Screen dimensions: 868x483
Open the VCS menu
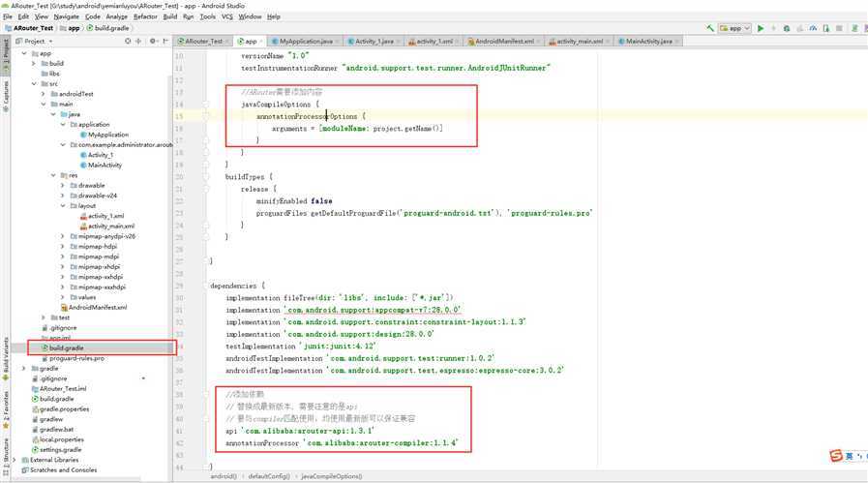[x=227, y=16]
